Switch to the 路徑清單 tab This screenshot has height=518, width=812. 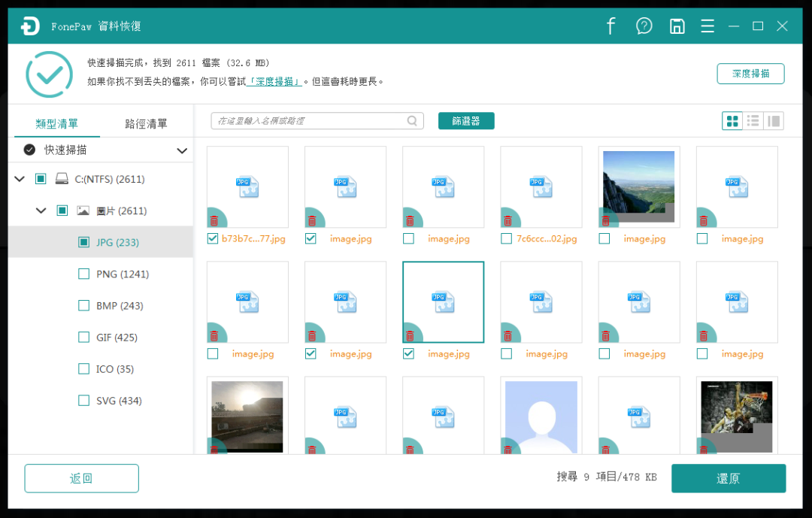[x=146, y=124]
